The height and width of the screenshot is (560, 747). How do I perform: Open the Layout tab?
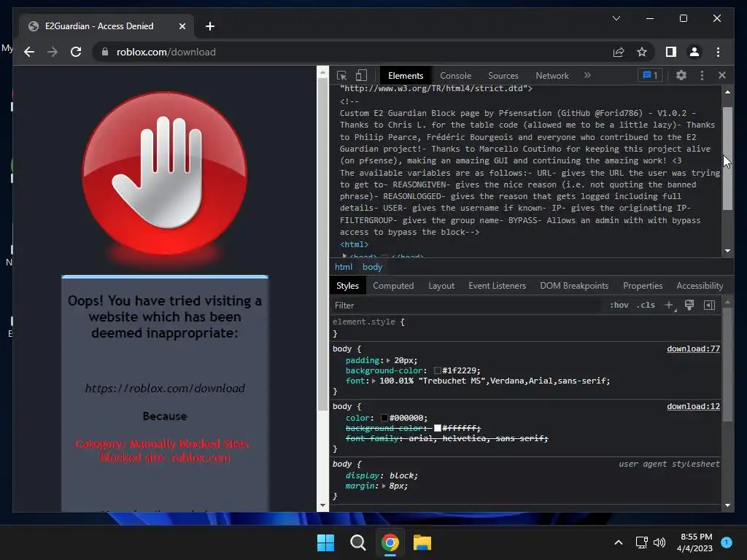[x=441, y=286]
